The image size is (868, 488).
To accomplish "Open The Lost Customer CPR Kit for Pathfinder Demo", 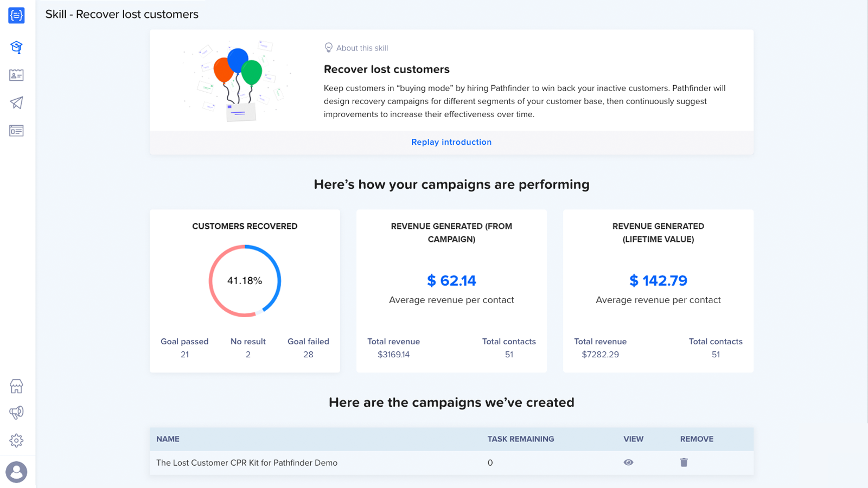I will click(246, 463).
